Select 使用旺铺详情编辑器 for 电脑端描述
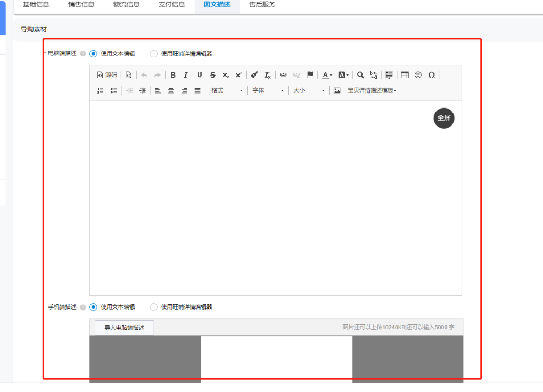543x392 pixels. pos(154,53)
